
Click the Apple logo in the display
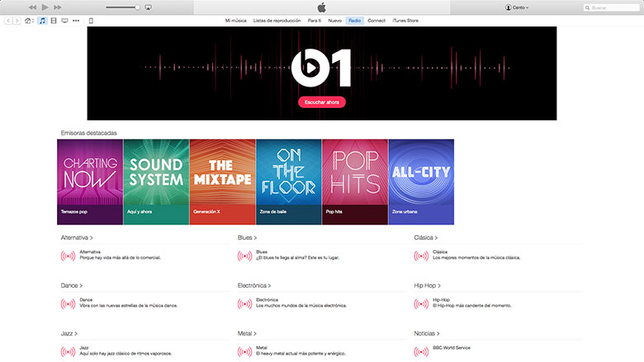322,7
